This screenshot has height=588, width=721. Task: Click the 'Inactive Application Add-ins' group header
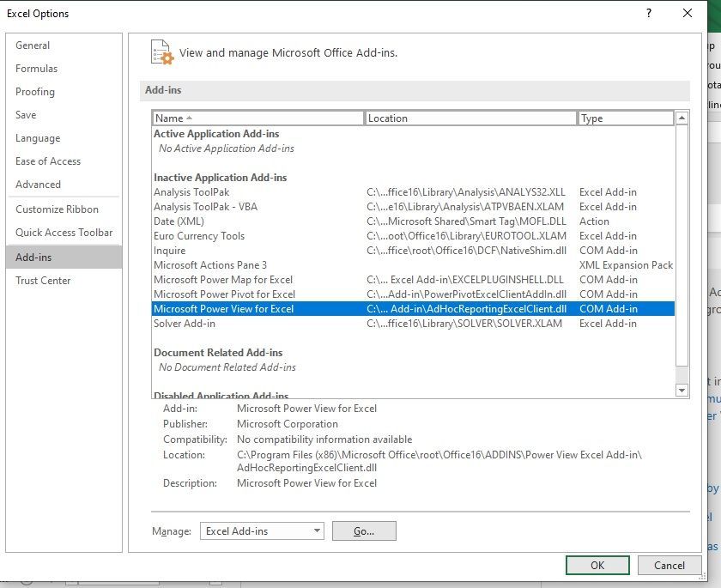tap(221, 178)
